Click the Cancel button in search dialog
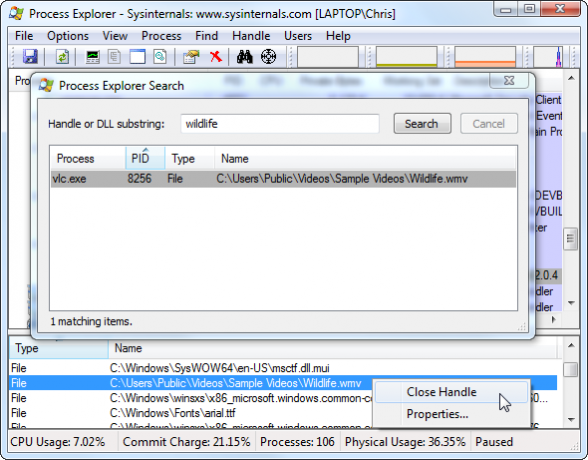This screenshot has height=460, width=588. (489, 124)
